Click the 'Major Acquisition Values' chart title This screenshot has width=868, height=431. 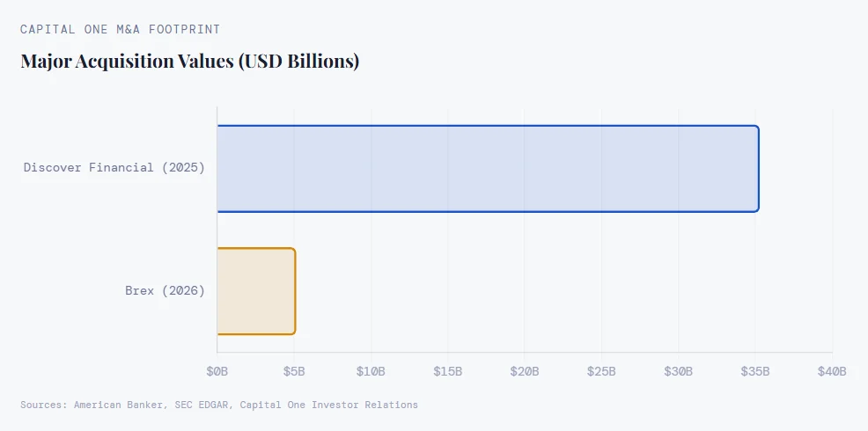[189, 62]
